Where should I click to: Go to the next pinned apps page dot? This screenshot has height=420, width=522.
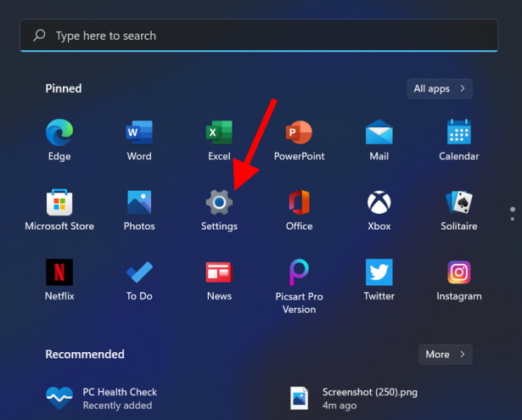point(513,219)
